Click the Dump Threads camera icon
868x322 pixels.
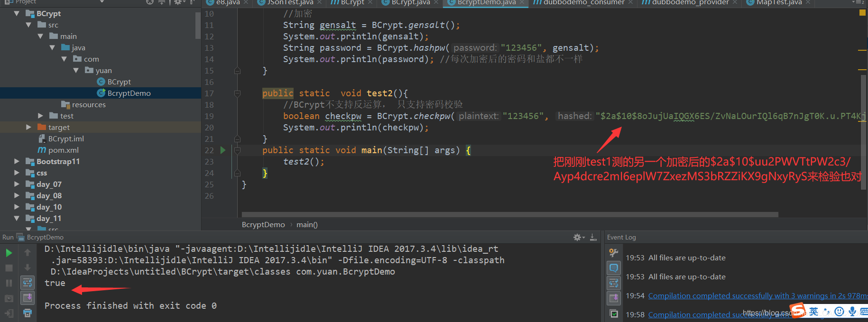(x=9, y=298)
